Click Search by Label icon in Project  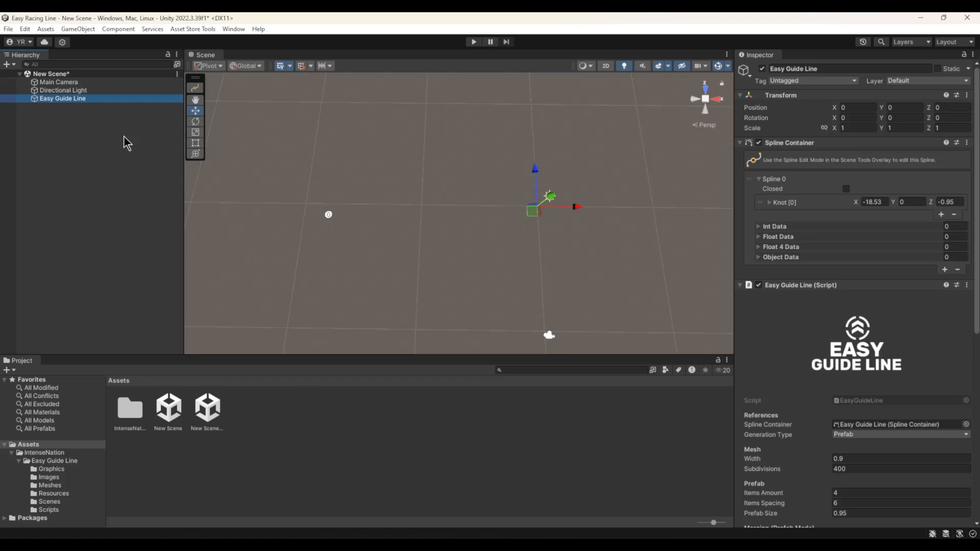678,370
